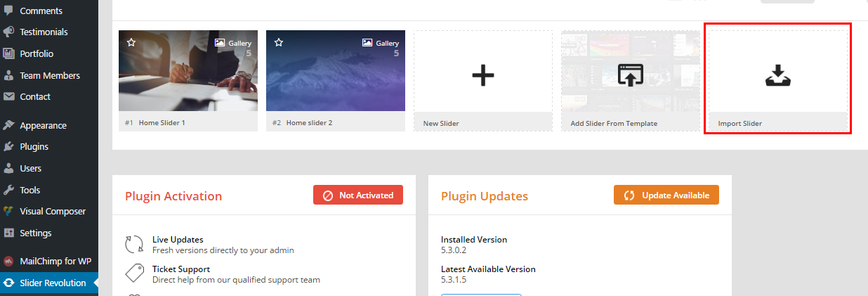The height and width of the screenshot is (296, 868).
Task: Click the Contact envelope icon
Action: tap(8, 97)
